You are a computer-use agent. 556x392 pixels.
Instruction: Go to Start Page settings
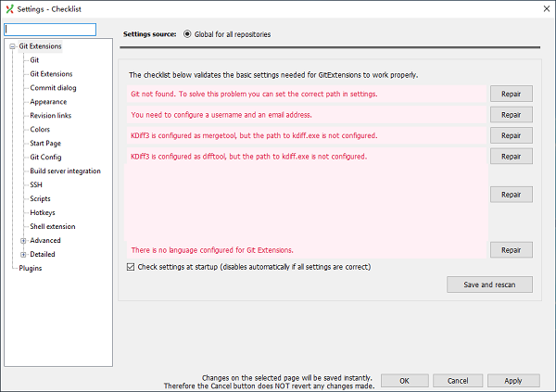pyautogui.click(x=45, y=143)
